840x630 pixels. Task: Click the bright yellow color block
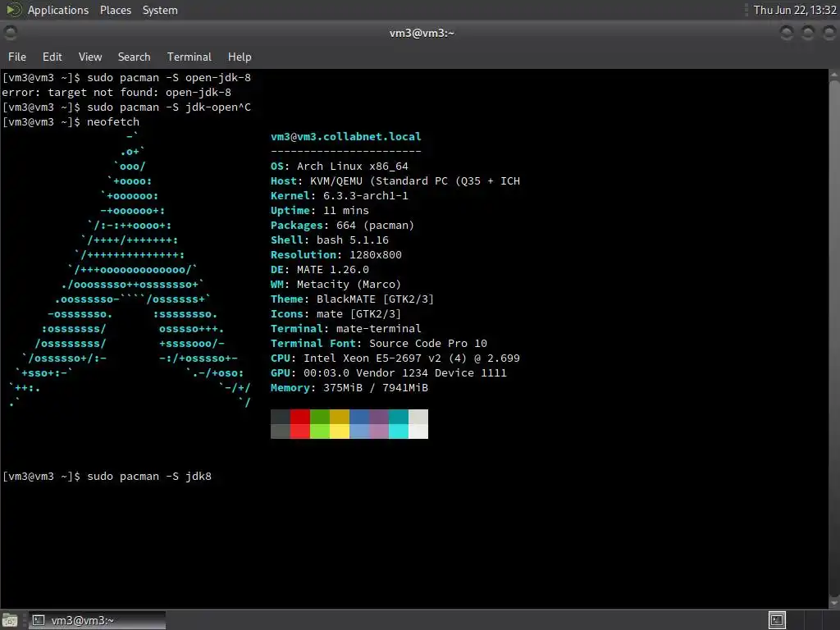340,431
